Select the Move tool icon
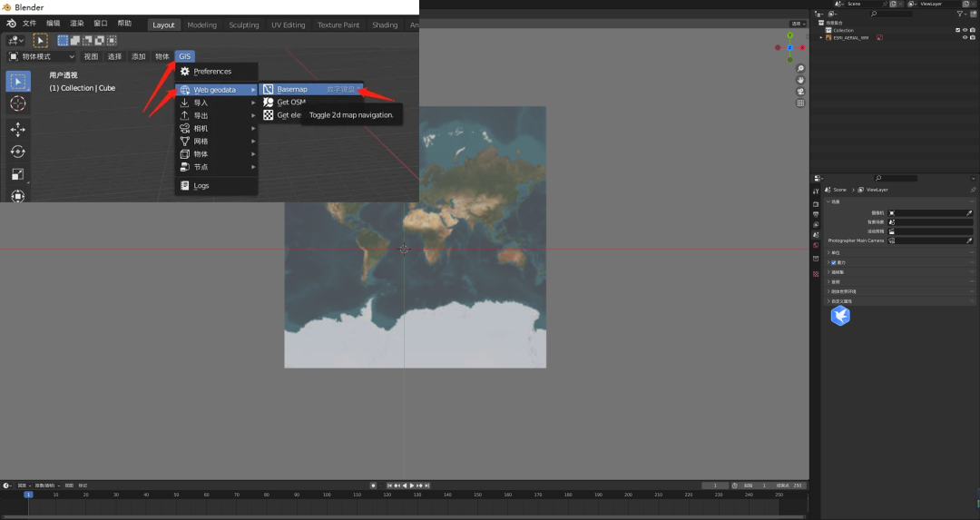 click(17, 130)
